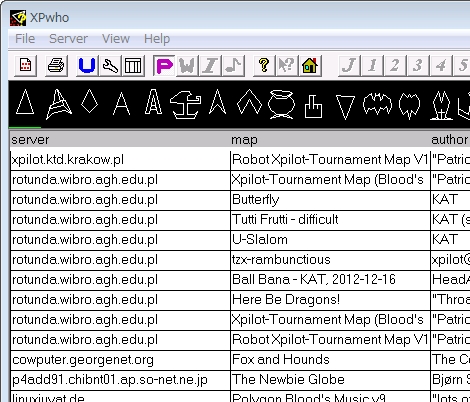Viewport: 470px width, 402px height.
Task: Toggle the gray I toolbar button
Action: [210, 65]
